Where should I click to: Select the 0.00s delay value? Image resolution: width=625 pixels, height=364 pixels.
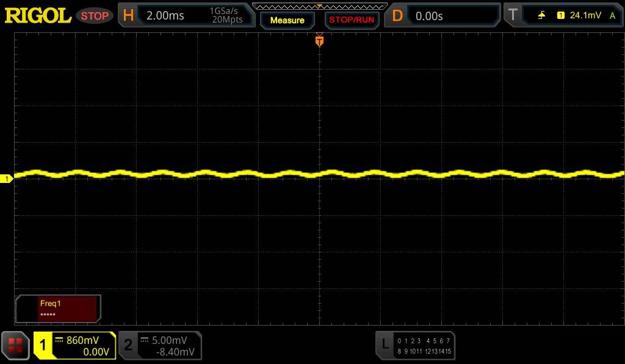pyautogui.click(x=429, y=16)
